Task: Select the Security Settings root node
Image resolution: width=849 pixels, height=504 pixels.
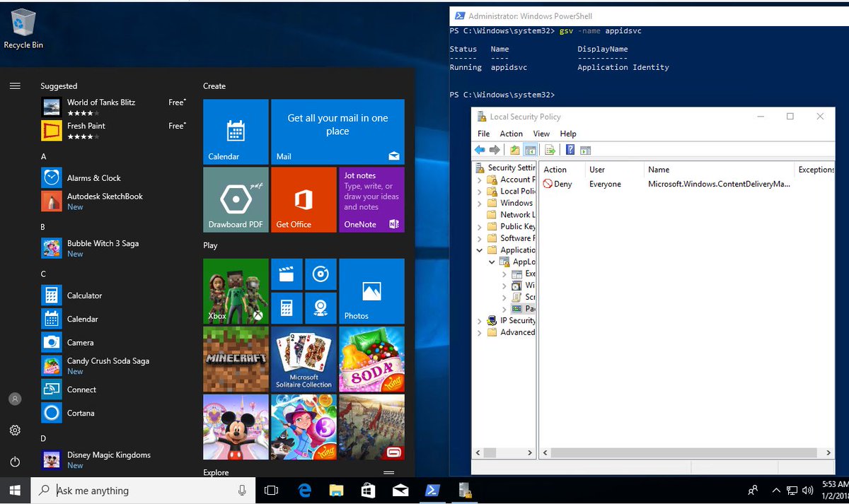Action: pos(505,168)
